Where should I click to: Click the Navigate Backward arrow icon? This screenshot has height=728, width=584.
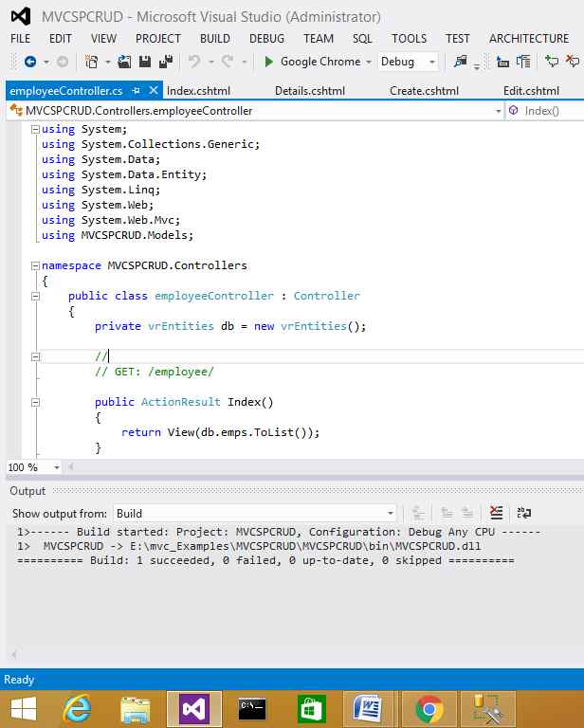tap(30, 62)
